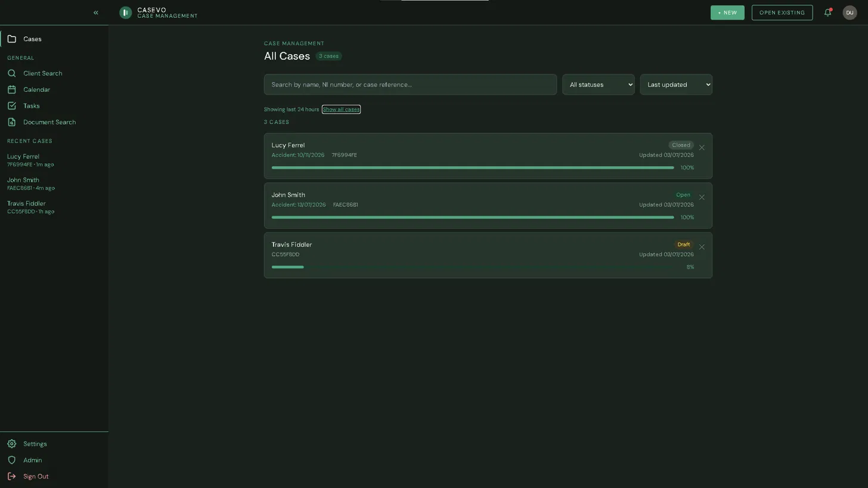Click Lucy Ferrel's 100% progress bar

[x=473, y=168]
